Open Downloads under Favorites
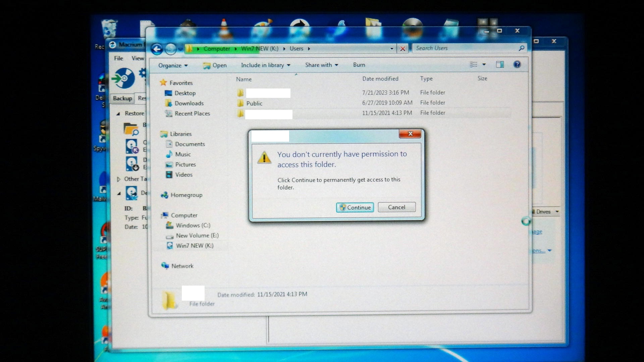 pos(189,103)
